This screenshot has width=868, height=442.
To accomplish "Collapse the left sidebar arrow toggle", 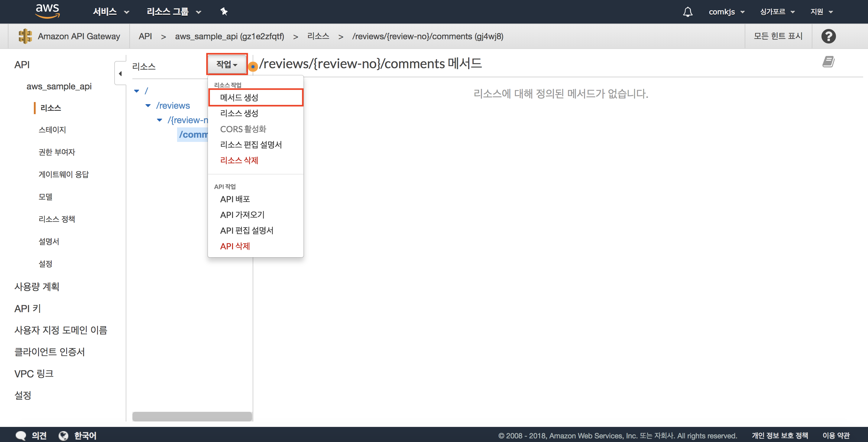I will (120, 73).
